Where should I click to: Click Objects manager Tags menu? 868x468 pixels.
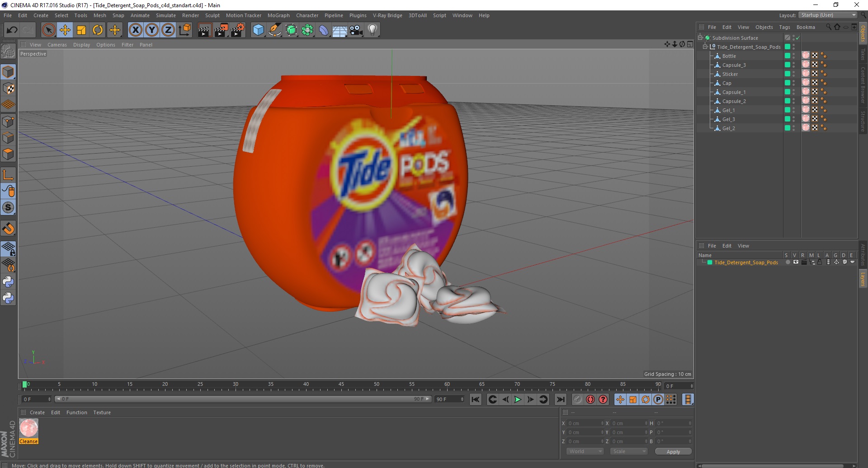tap(784, 27)
